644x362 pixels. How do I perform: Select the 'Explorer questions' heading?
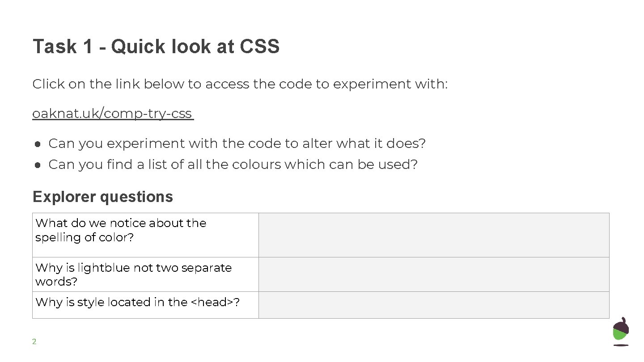(102, 197)
